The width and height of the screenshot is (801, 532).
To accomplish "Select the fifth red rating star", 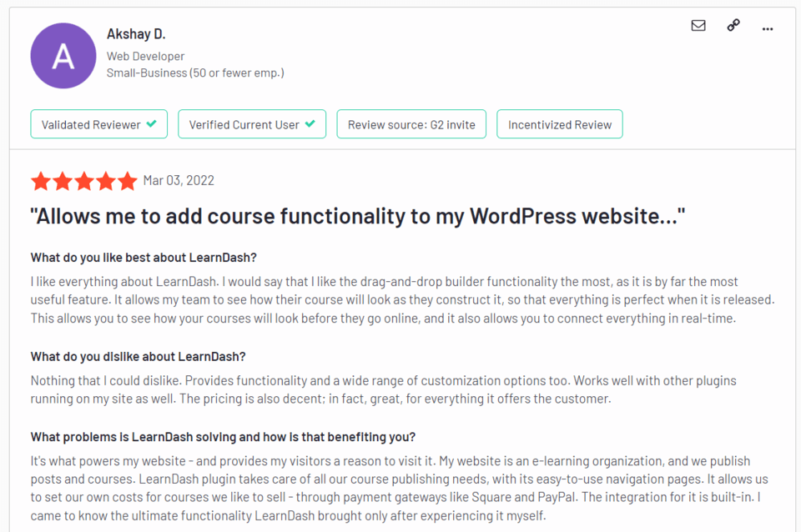I will (127, 180).
